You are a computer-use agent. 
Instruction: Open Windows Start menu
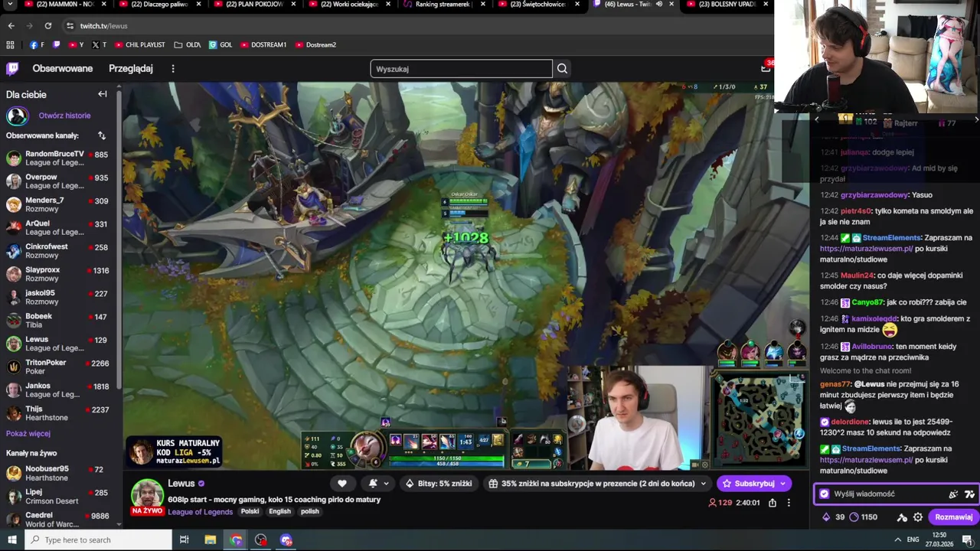point(12,540)
